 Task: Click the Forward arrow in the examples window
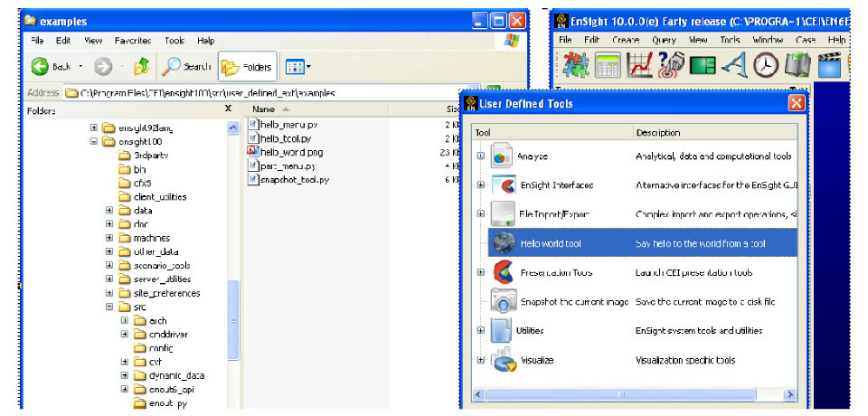click(x=103, y=67)
